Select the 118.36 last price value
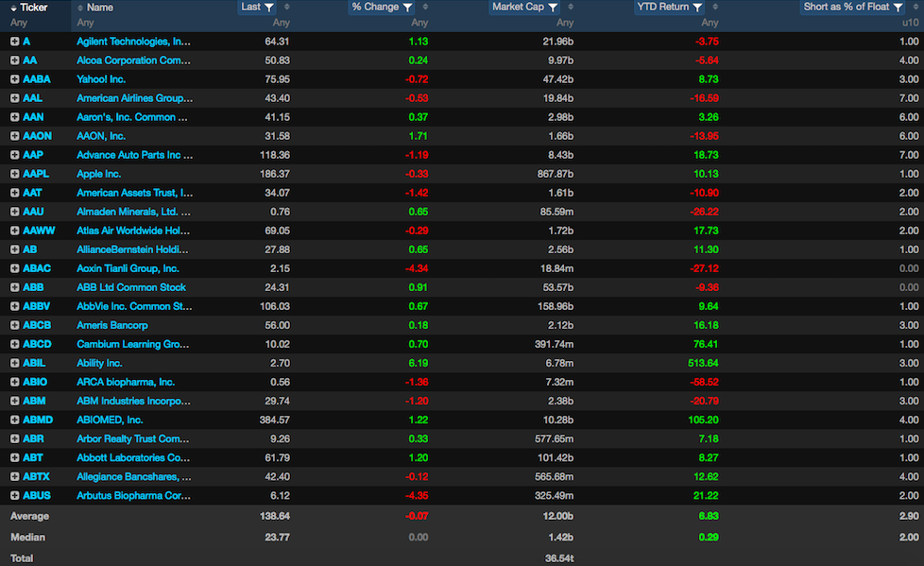This screenshot has height=566, width=924. pos(275,154)
